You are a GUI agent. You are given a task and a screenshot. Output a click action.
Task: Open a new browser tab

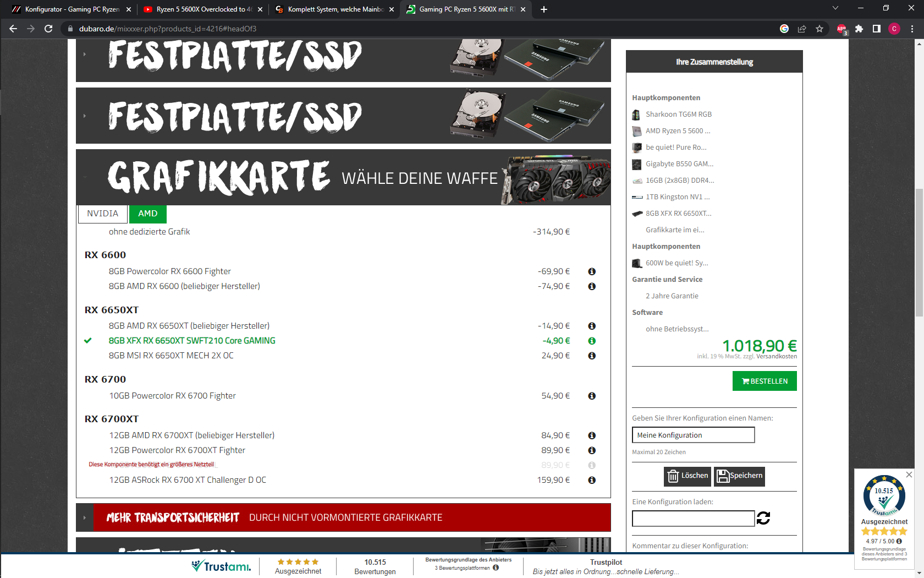click(x=544, y=9)
